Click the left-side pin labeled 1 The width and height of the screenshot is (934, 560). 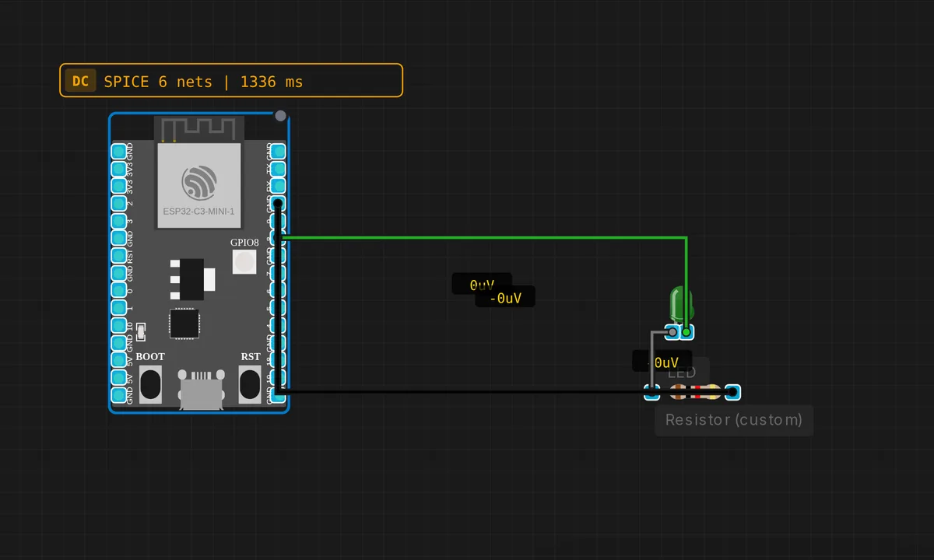(x=118, y=307)
